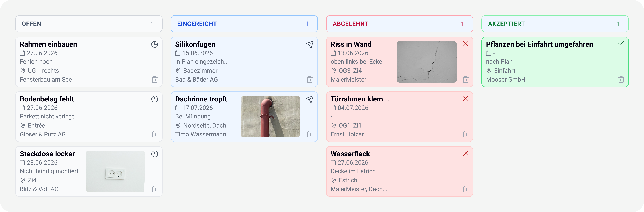Open the Silikonfugen card title
644x212 pixels.
tap(195, 44)
